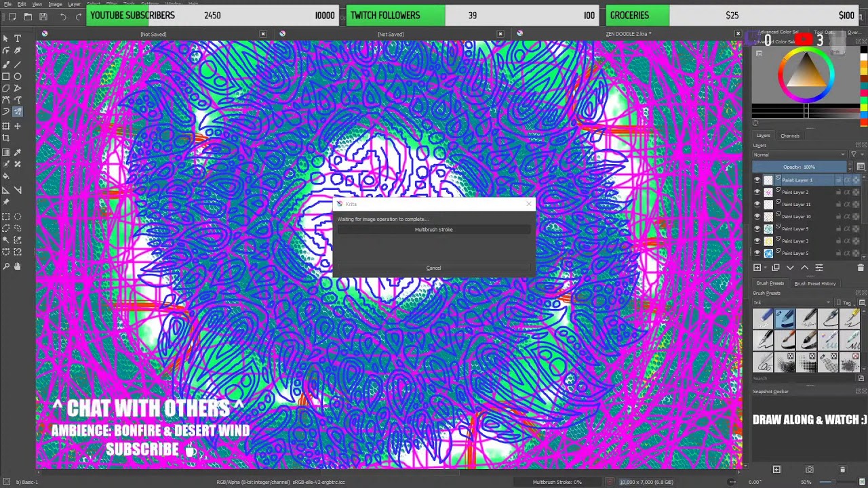Hide Paint Layer 1 with its eye icon

pos(757,180)
